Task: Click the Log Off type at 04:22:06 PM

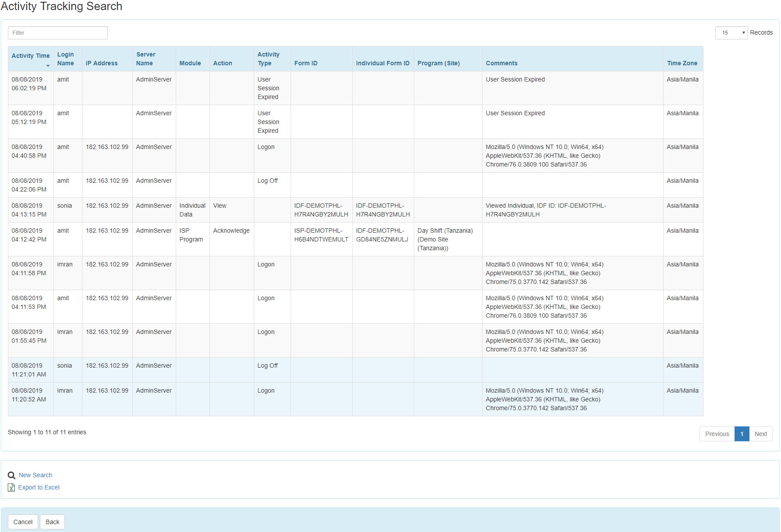Action: (267, 181)
